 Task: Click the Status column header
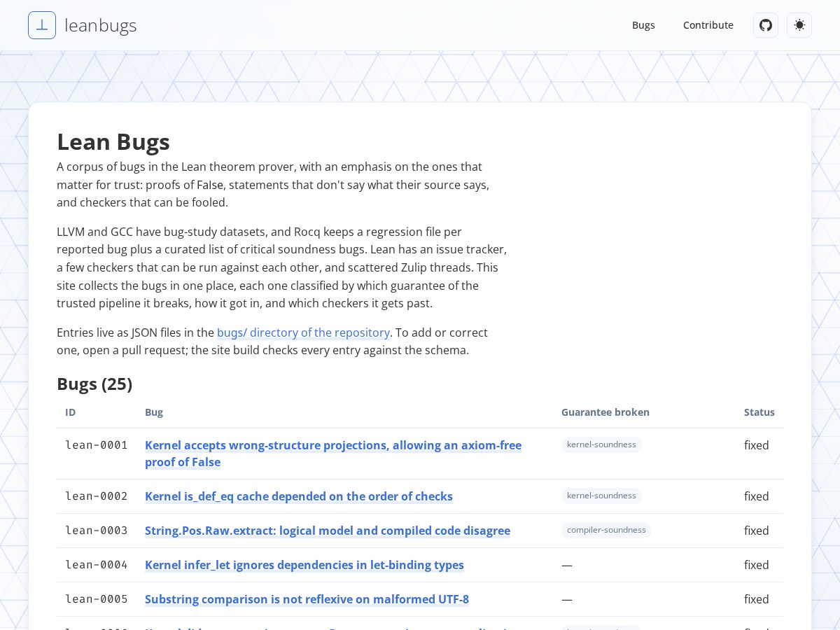pyautogui.click(x=759, y=412)
